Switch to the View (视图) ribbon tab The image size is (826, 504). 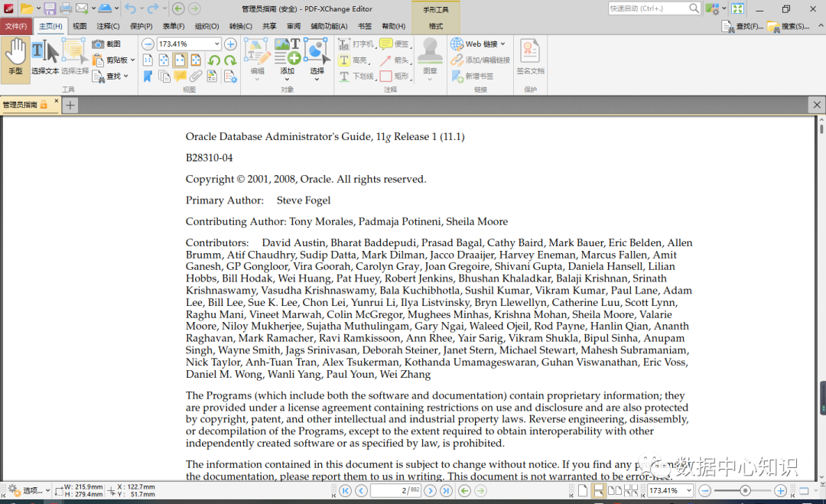pos(80,26)
